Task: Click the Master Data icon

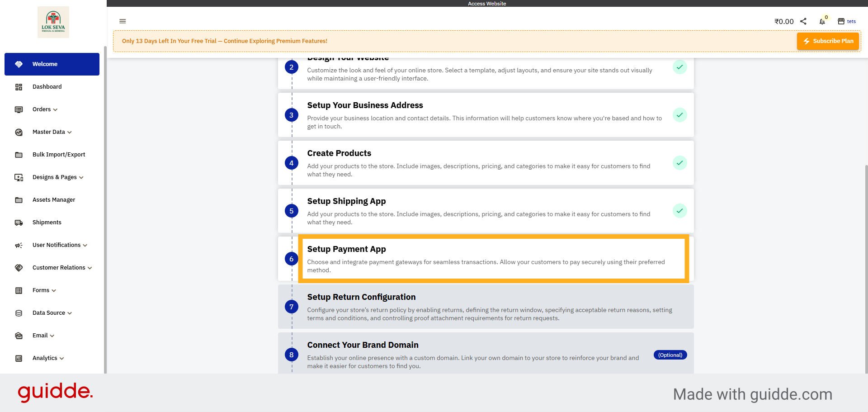Action: click(19, 132)
